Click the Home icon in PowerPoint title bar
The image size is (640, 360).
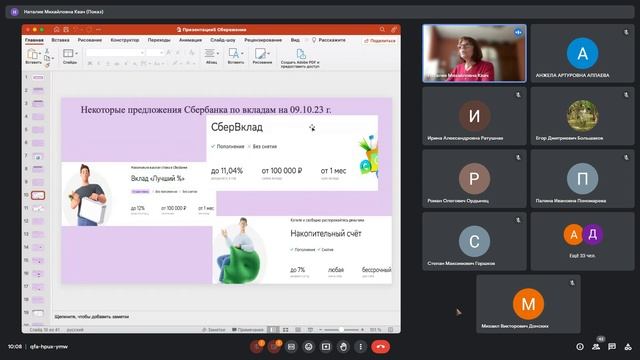pos(56,29)
